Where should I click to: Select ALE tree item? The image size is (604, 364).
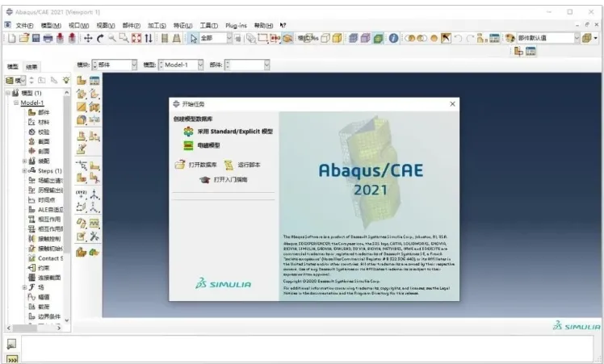pos(50,210)
